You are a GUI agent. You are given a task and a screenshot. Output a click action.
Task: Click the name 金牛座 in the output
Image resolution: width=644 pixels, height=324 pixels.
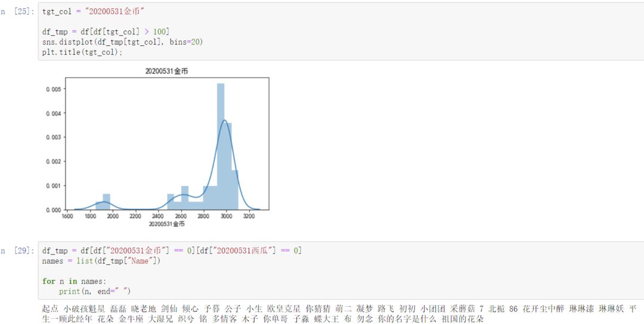point(131,319)
